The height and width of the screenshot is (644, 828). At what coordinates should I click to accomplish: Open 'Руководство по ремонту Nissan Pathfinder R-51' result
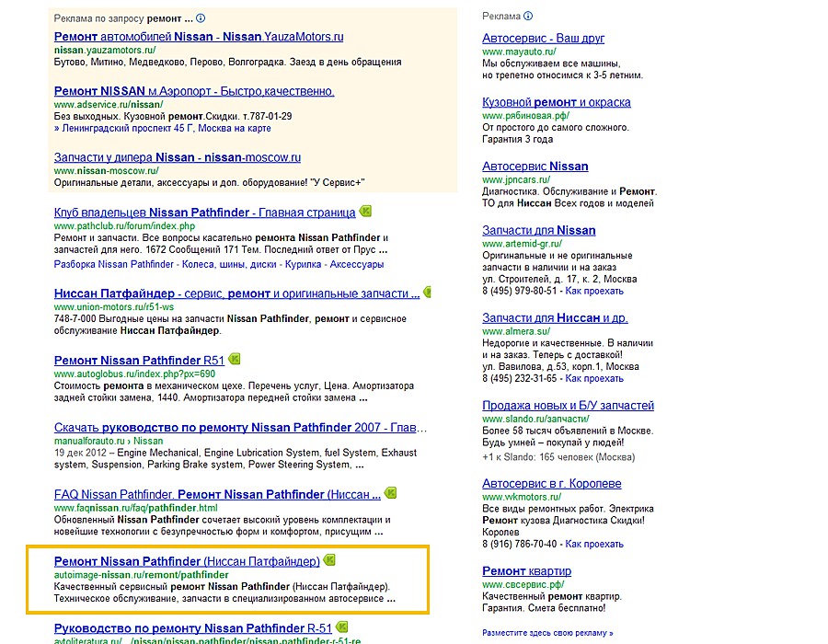tap(193, 628)
